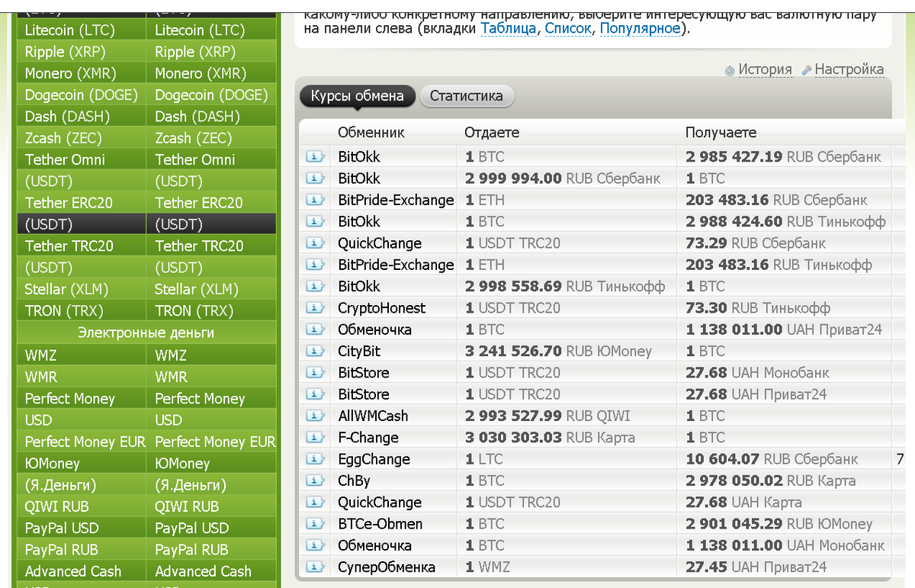
Task: Click info icon for Обменочка Монобанк row
Action: [315, 545]
